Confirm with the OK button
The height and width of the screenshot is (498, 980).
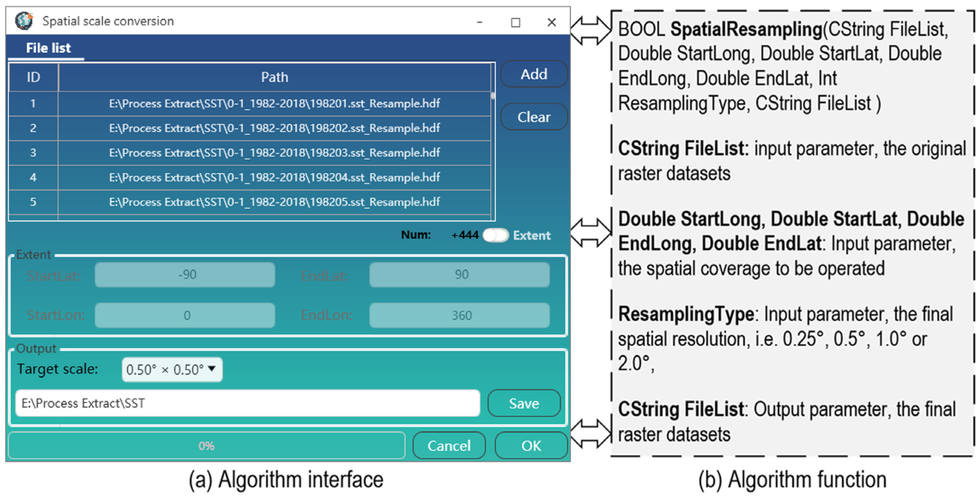tap(531, 446)
